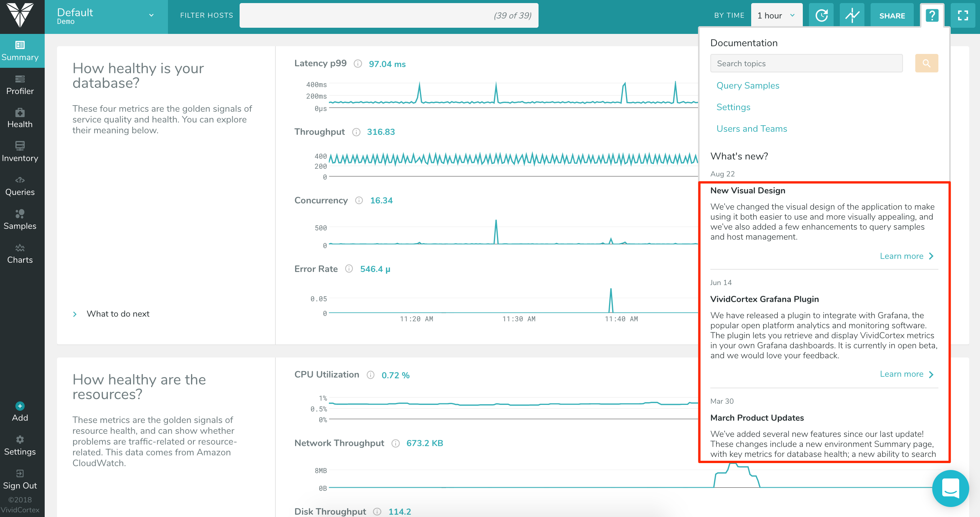Screen dimensions: 980x517
Task: Click info icon next to CPU Utilization
Action: pyautogui.click(x=371, y=375)
